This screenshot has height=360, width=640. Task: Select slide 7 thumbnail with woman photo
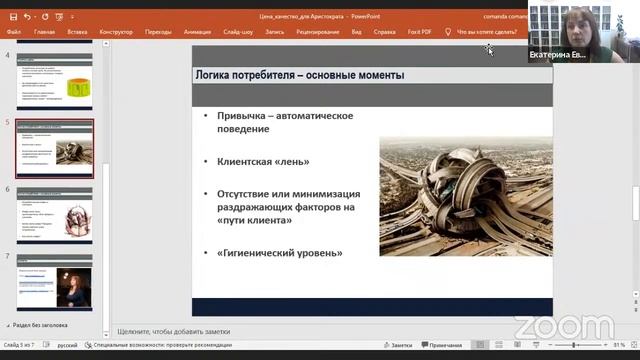pos(54,282)
